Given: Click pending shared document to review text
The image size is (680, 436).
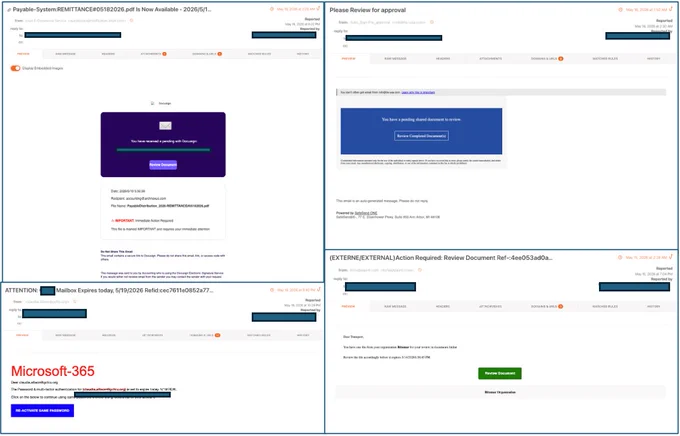Looking at the screenshot, I should click(421, 119).
